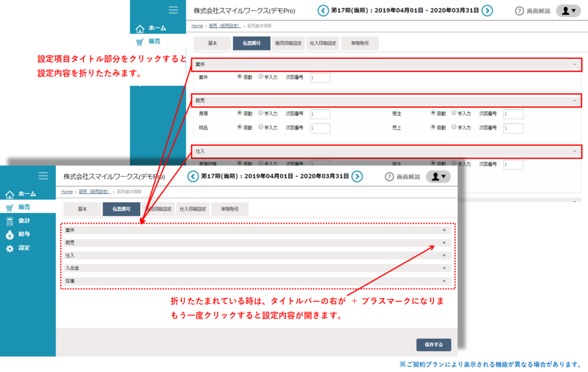The image size is (588, 372).
Task: Go to the previous fiscal period in the back window
Action: coord(323,10)
